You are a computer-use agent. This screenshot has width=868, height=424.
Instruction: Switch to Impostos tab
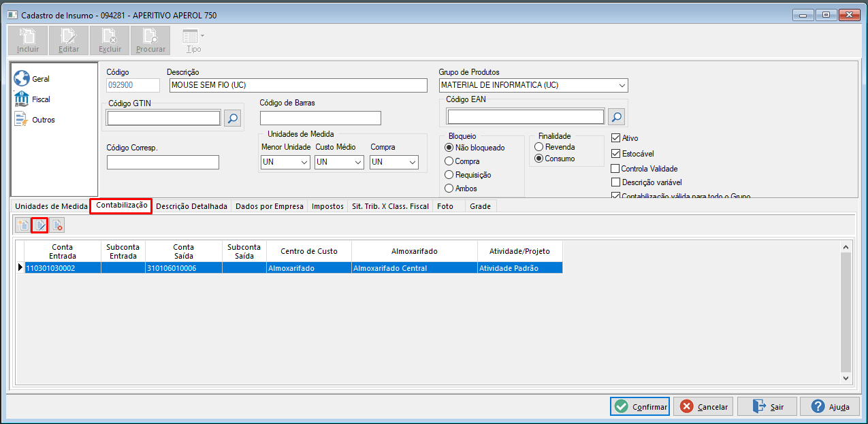coord(327,206)
